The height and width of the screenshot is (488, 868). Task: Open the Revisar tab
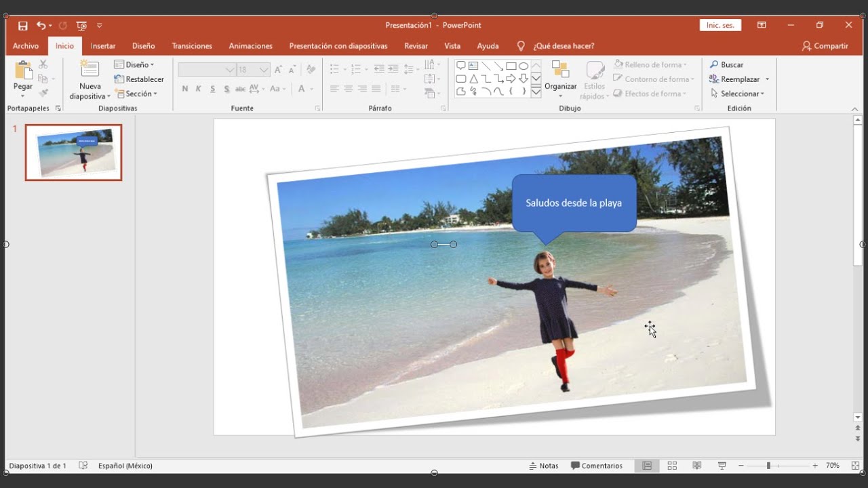[416, 46]
